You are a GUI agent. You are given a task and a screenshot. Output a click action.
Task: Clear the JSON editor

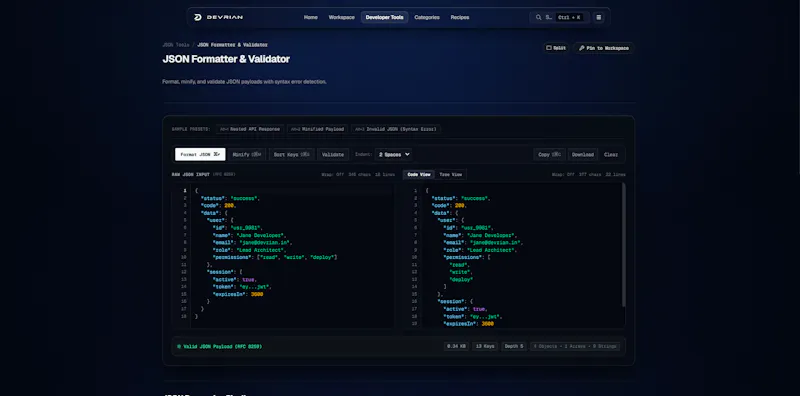[x=611, y=154]
